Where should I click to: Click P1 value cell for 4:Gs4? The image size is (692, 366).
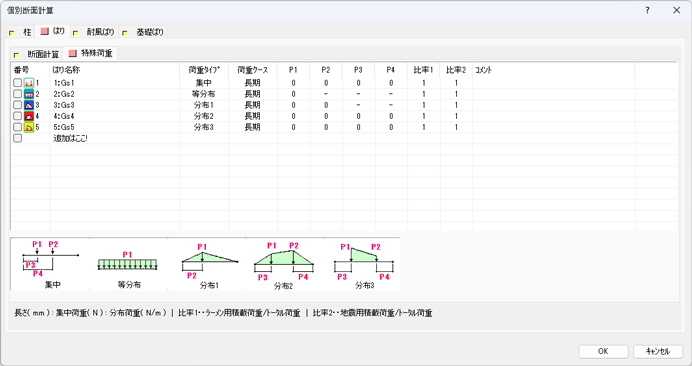(x=293, y=116)
